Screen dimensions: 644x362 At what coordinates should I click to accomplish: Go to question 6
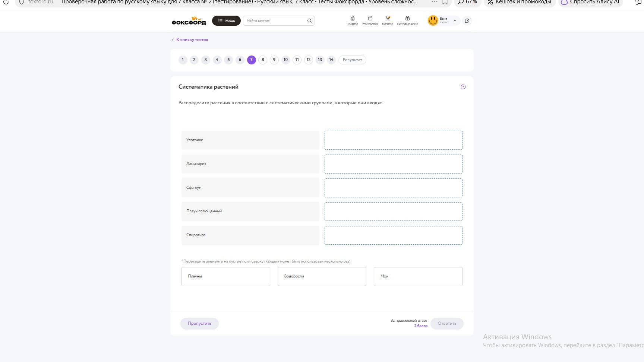(x=240, y=60)
